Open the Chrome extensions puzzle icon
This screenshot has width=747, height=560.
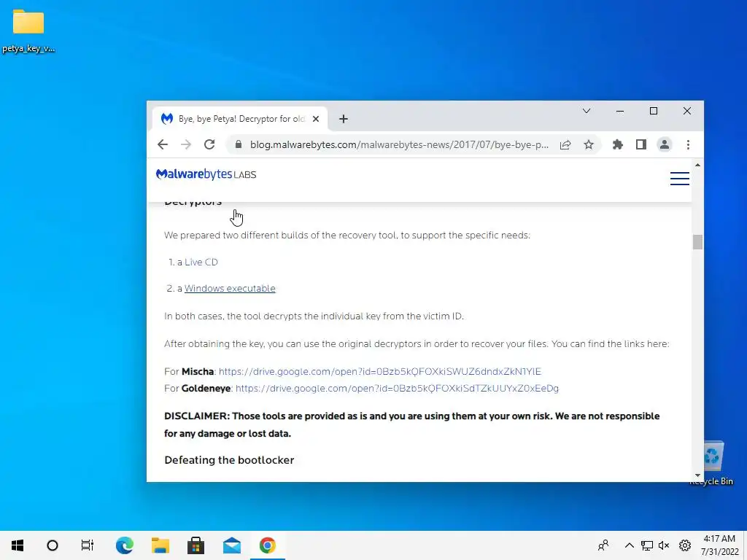click(x=617, y=144)
